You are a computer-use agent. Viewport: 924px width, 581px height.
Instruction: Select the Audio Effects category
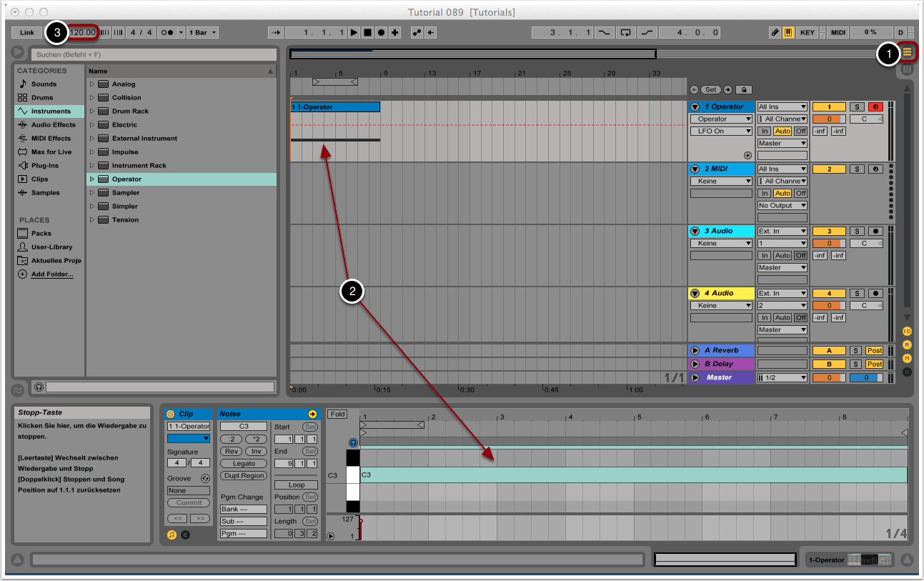click(x=52, y=125)
